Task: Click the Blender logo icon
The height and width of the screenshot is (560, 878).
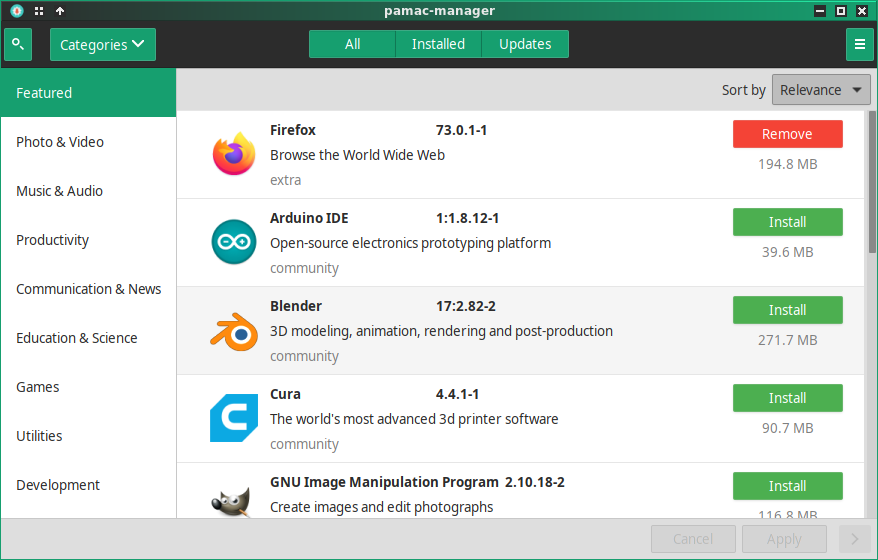Action: [234, 331]
